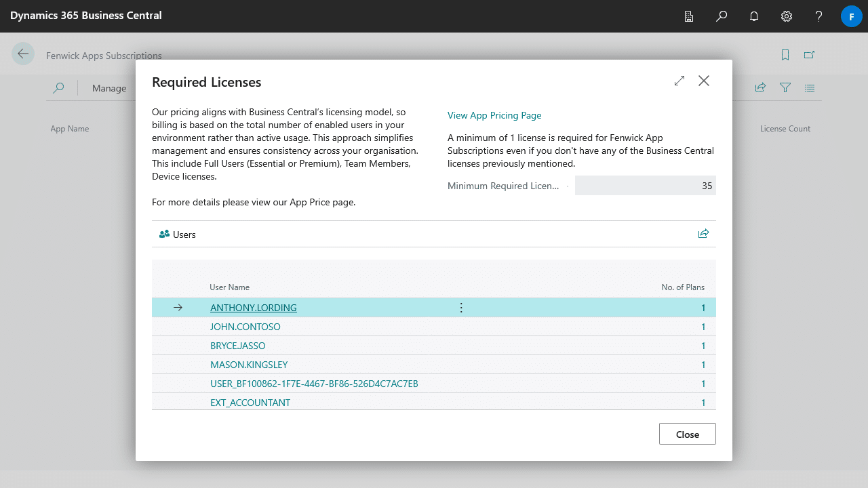Screen dimensions: 868x488
Task: Open the settings gear menu
Action: click(x=787, y=16)
